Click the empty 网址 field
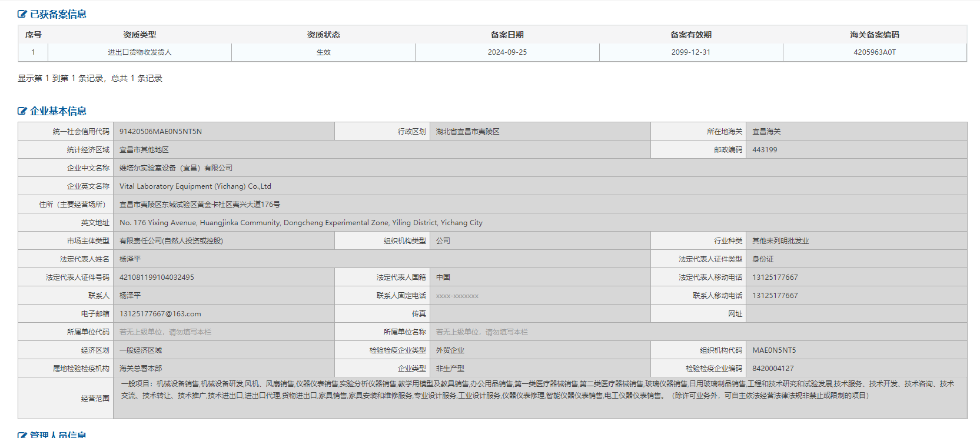This screenshot has height=438, width=980. (856, 314)
